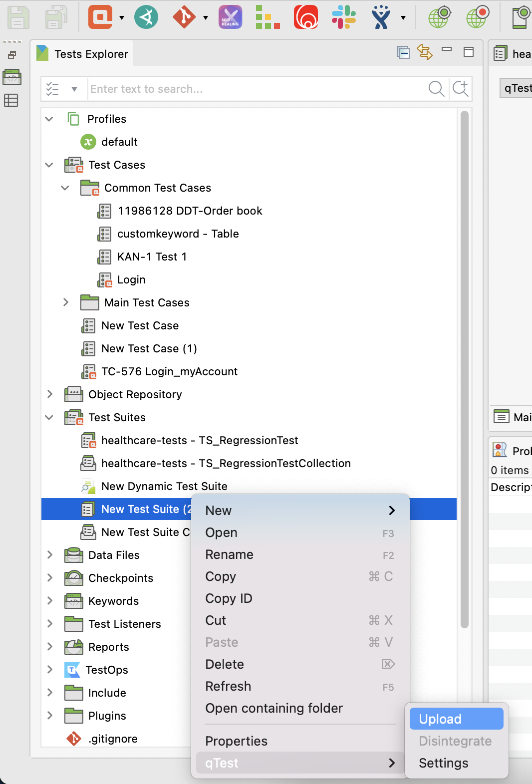Click the advanced search icon

point(460,89)
